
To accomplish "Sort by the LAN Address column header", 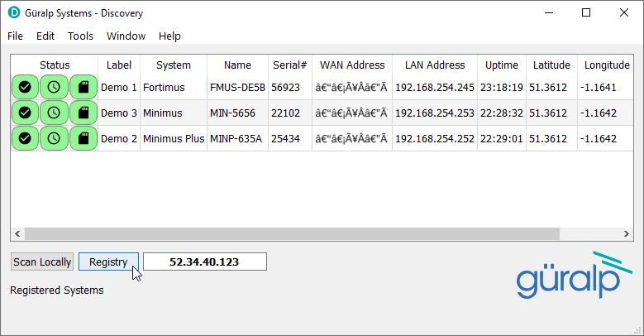I will pyautogui.click(x=435, y=65).
